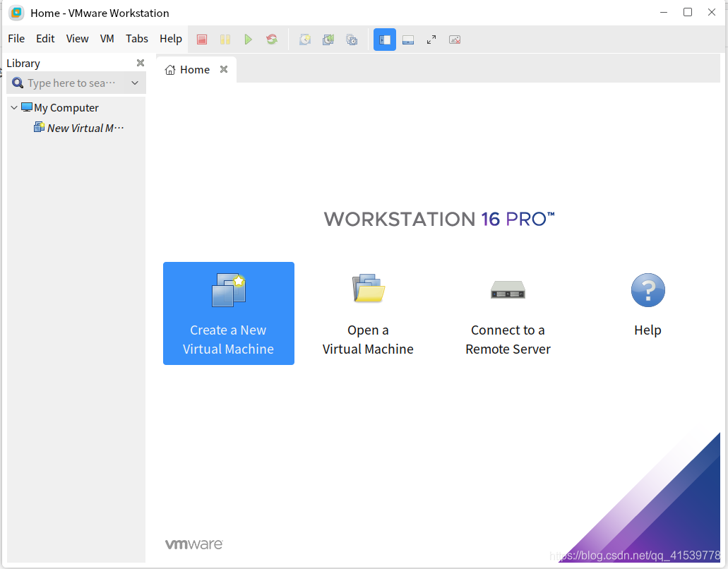728x569 pixels.
Task: Open the Snapshot Manager toolbar icon
Action: [x=352, y=40]
